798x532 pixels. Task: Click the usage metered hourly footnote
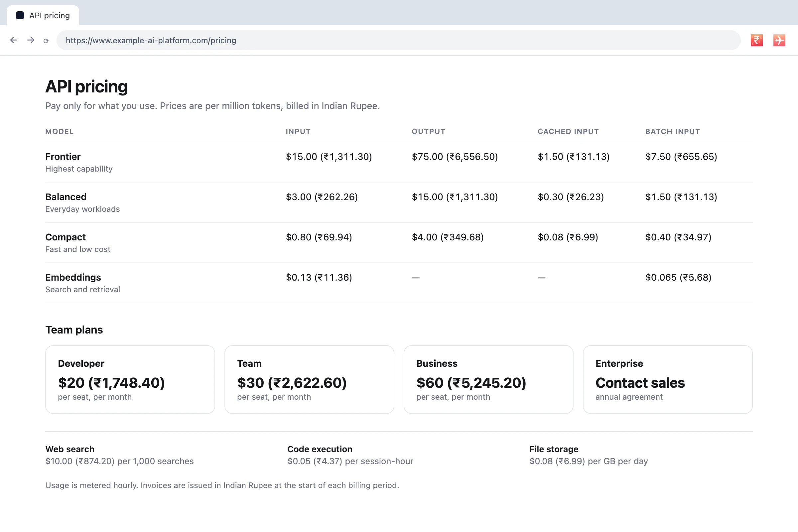click(x=222, y=485)
